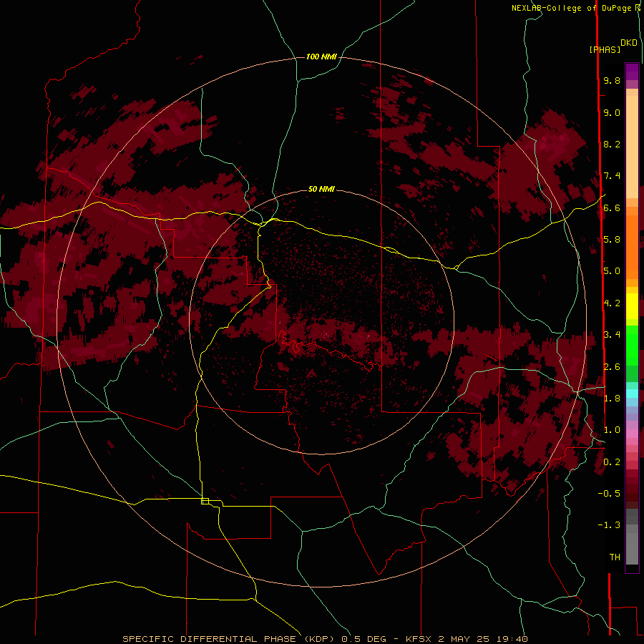This screenshot has width=644, height=644.
Task: Click the -1.3 scale value
Action: [609, 525]
